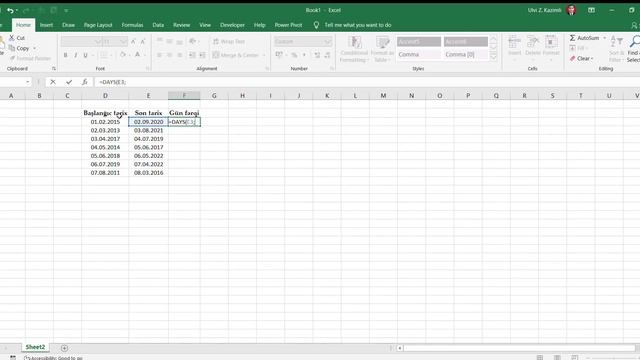Screen dimensions: 640x360
Task: Click the Başlanğıc tarix header cell
Action: (105, 113)
